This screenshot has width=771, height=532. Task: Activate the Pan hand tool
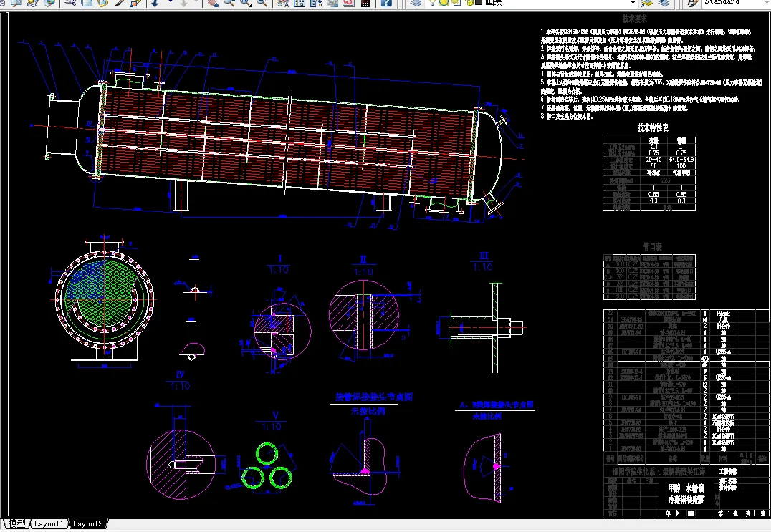coord(212,2)
